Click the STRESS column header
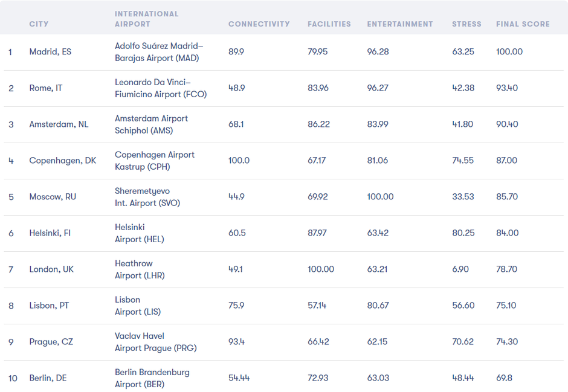Screen dimensions: 568x392 pos(466,24)
